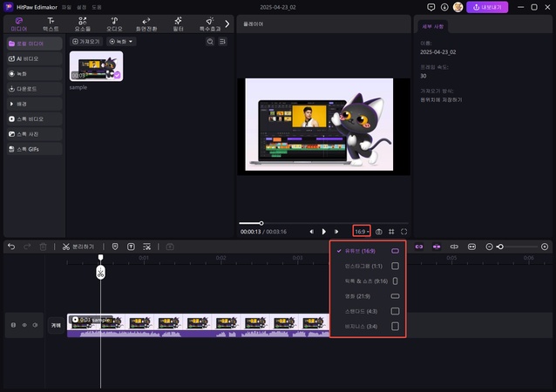
Task: Open the 오디오 audio tab
Action: click(114, 24)
